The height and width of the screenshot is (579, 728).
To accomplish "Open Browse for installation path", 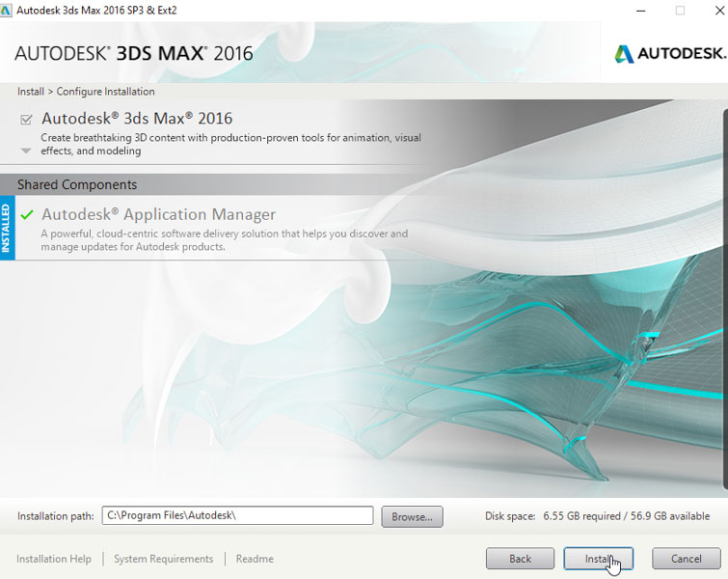I will (x=412, y=516).
